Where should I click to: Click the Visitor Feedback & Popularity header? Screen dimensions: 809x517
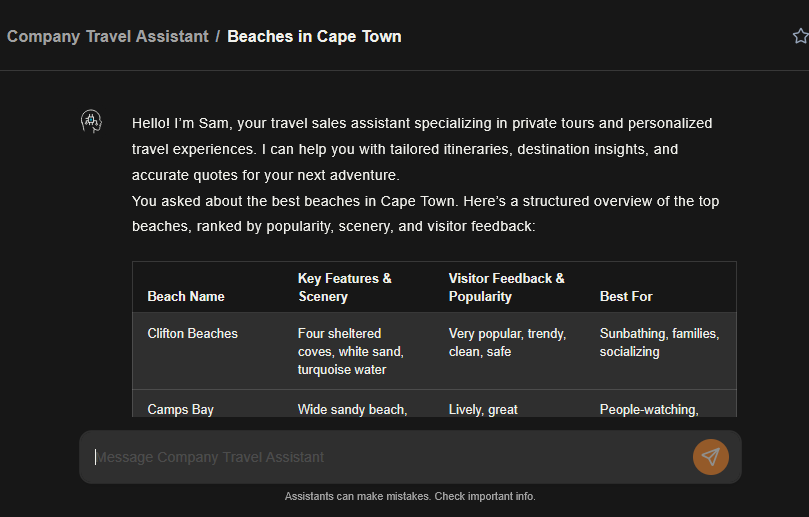pyautogui.click(x=506, y=287)
